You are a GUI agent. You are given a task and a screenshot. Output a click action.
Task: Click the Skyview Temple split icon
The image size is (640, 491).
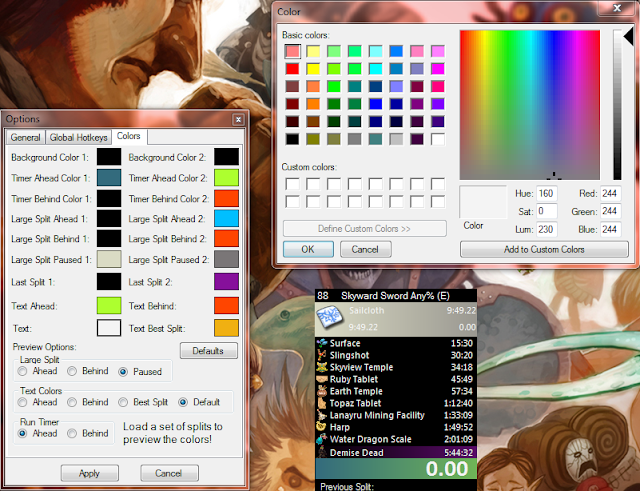pos(322,367)
